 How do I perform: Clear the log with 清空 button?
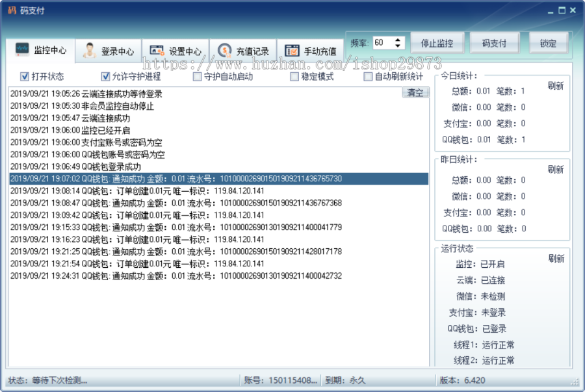click(x=415, y=92)
